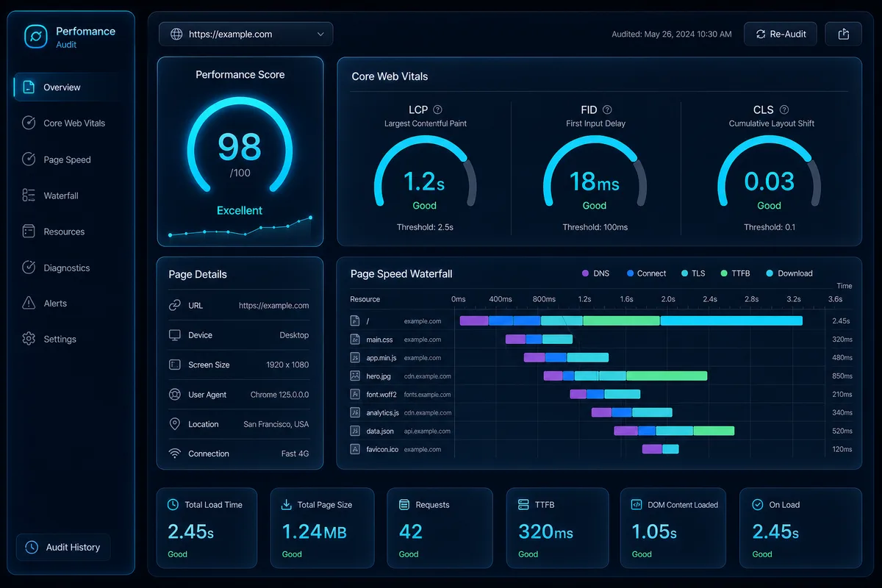Click the Requests list icon
The width and height of the screenshot is (882, 588).
(x=404, y=505)
